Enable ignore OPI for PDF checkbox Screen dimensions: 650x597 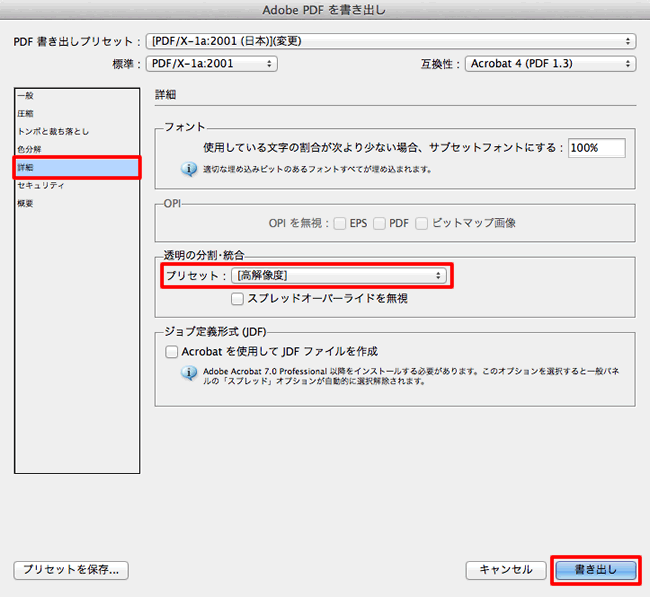coord(379,223)
